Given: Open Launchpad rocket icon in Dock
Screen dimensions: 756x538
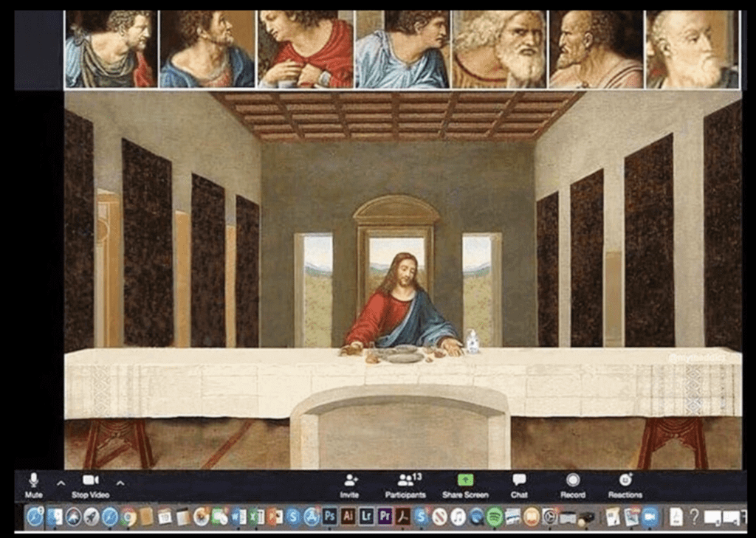Looking at the screenshot, I should (92, 517).
